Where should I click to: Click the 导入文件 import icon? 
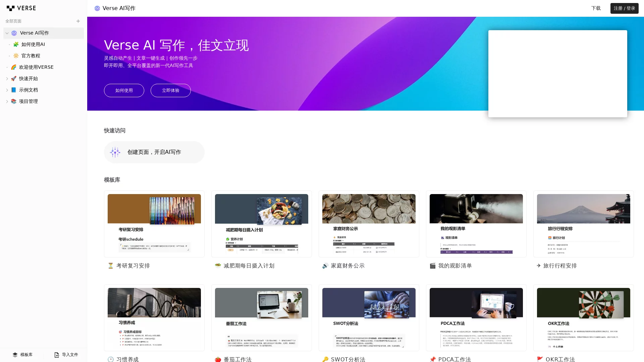(57, 355)
